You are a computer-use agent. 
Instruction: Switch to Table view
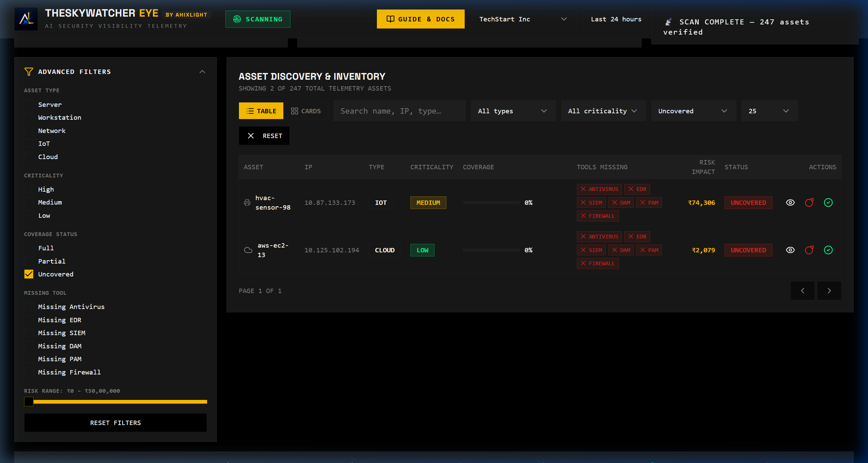261,111
